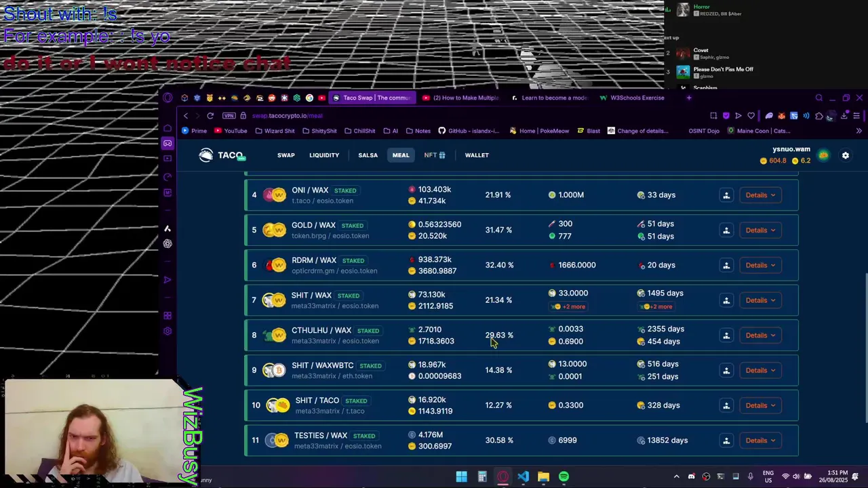This screenshot has height=488, width=868.
Task: Reload the page with the refresh icon
Action: [x=210, y=116]
